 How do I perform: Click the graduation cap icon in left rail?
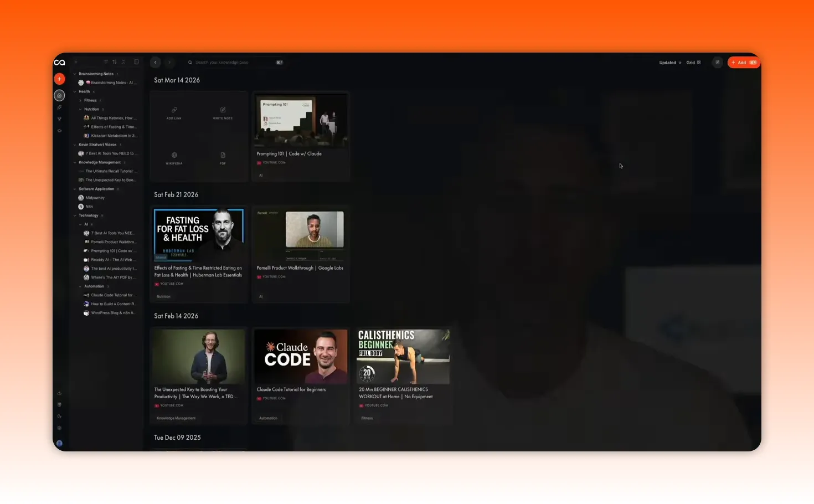click(x=59, y=131)
